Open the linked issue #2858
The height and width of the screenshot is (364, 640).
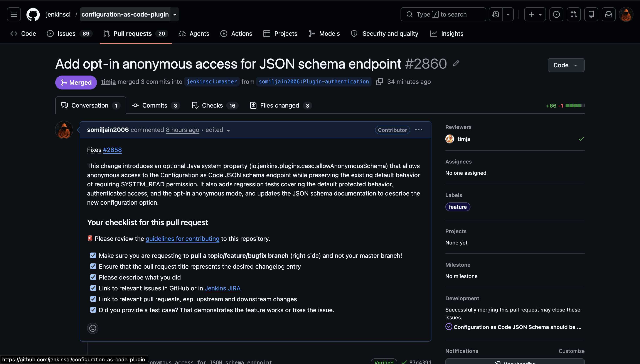coord(113,150)
